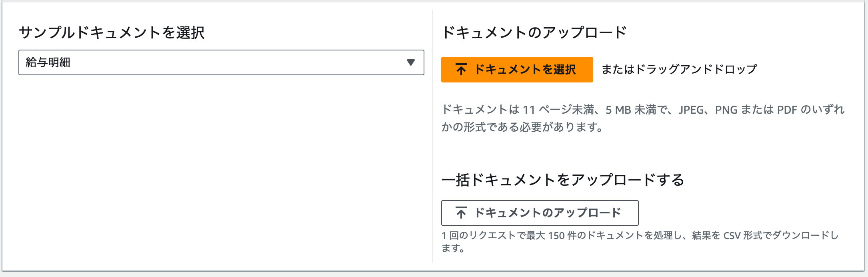Click the vertical divider between the two panels
The image size is (868, 277).
[433, 136]
